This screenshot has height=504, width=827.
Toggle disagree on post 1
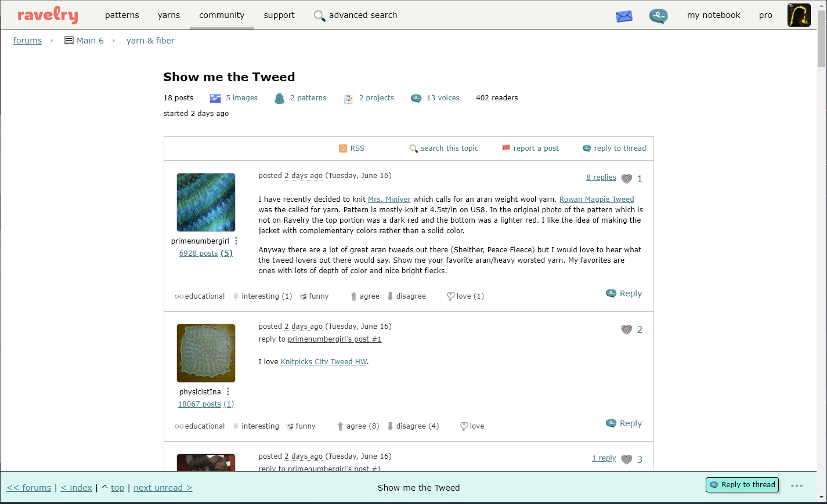point(406,296)
